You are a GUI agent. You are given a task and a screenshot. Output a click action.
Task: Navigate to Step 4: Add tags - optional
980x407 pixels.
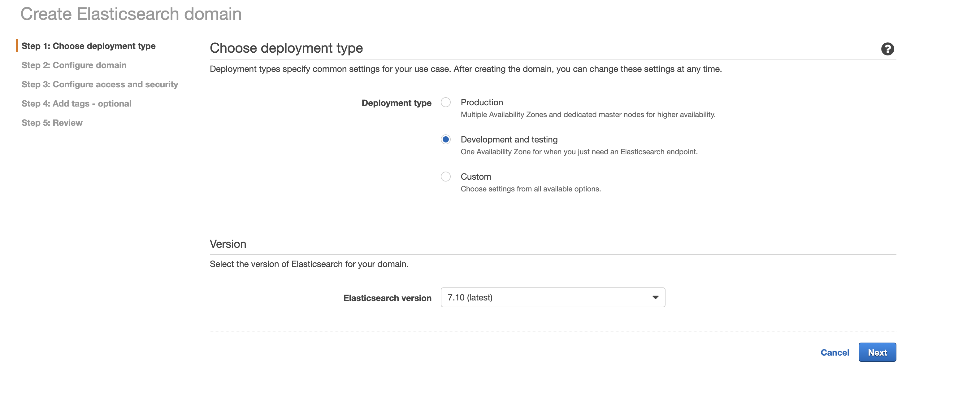(x=76, y=103)
